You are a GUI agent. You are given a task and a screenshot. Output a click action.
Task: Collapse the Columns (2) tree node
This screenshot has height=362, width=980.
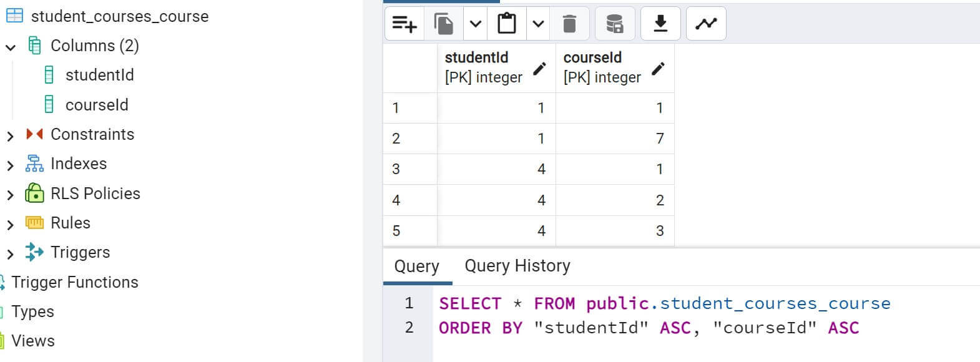coord(10,47)
